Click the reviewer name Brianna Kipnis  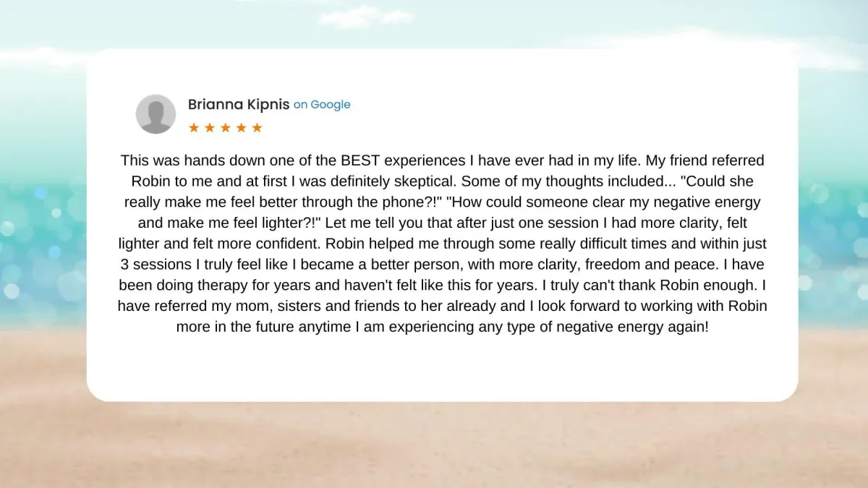coord(239,104)
